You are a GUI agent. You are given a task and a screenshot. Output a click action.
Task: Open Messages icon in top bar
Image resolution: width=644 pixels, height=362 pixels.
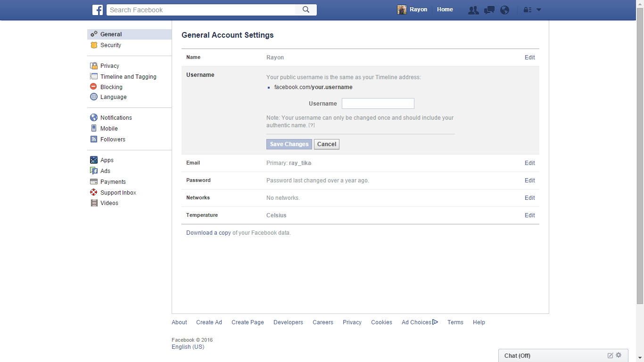489,10
